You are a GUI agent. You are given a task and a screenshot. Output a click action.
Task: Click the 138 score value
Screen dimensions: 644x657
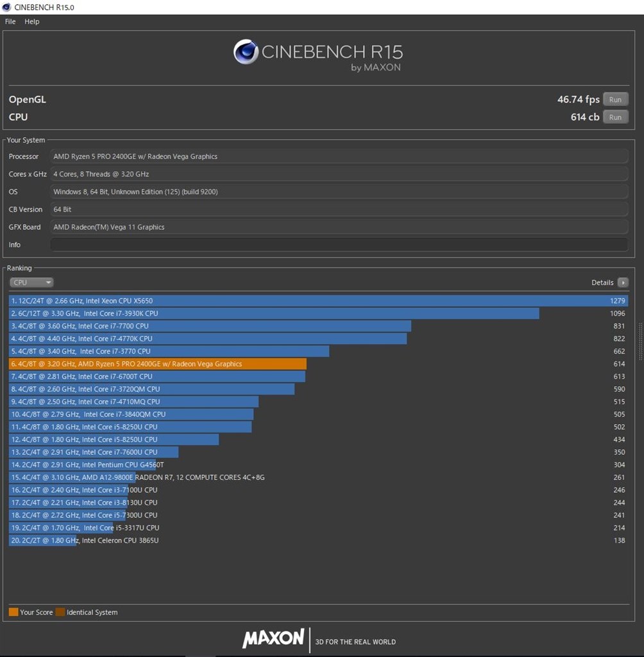(619, 540)
